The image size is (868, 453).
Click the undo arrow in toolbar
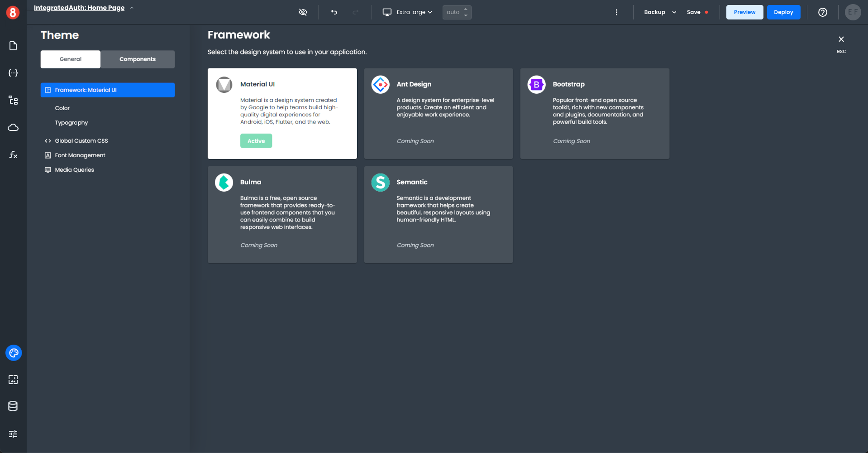click(334, 12)
